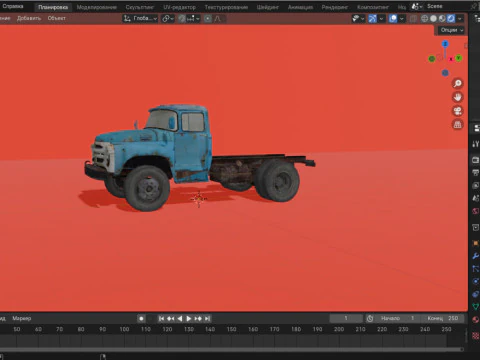Click the bright green Y axis handle
Screen dimensions: 480x360
click(x=459, y=58)
